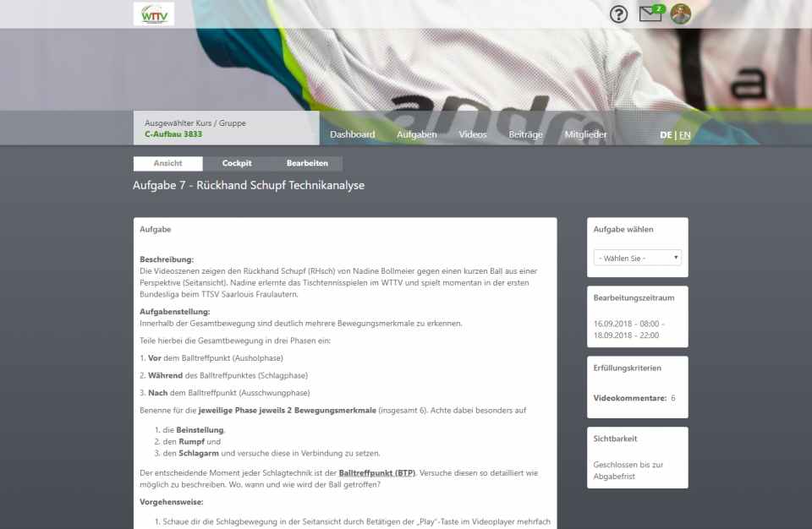Open the help question mark icon
The image size is (812, 529).
pyautogui.click(x=619, y=14)
